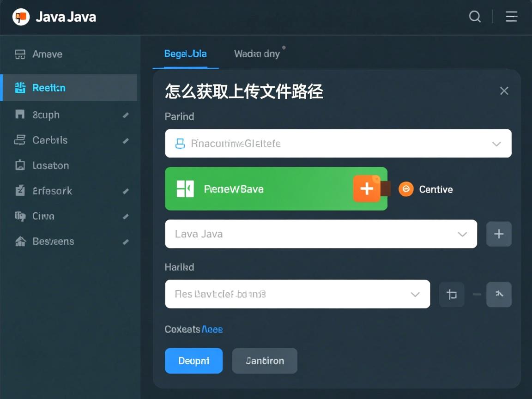Viewport: 532px width, 399px height.
Task: Switch to the Wedra dny tab
Action: click(x=258, y=54)
